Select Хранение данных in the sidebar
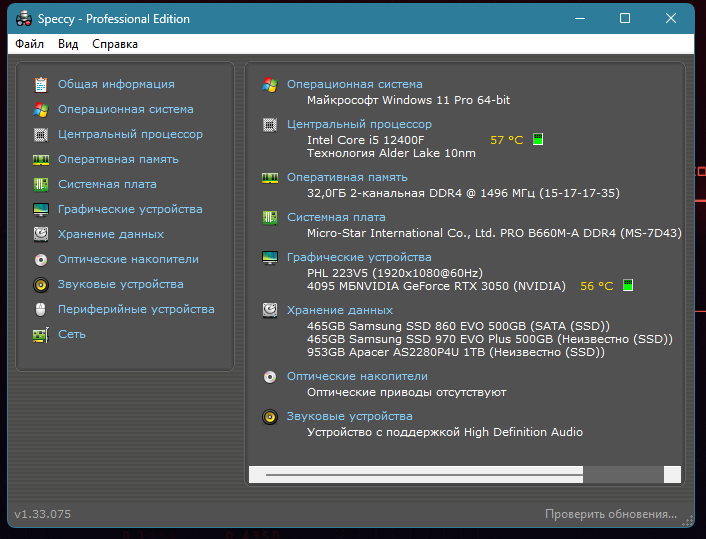Screen dimensions: 706x539 pos(111,234)
